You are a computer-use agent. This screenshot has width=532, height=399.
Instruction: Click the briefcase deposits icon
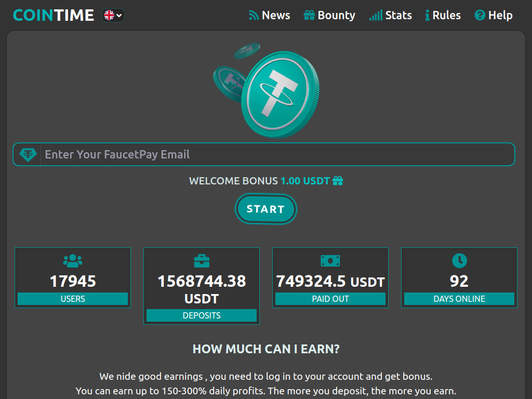coord(201,260)
